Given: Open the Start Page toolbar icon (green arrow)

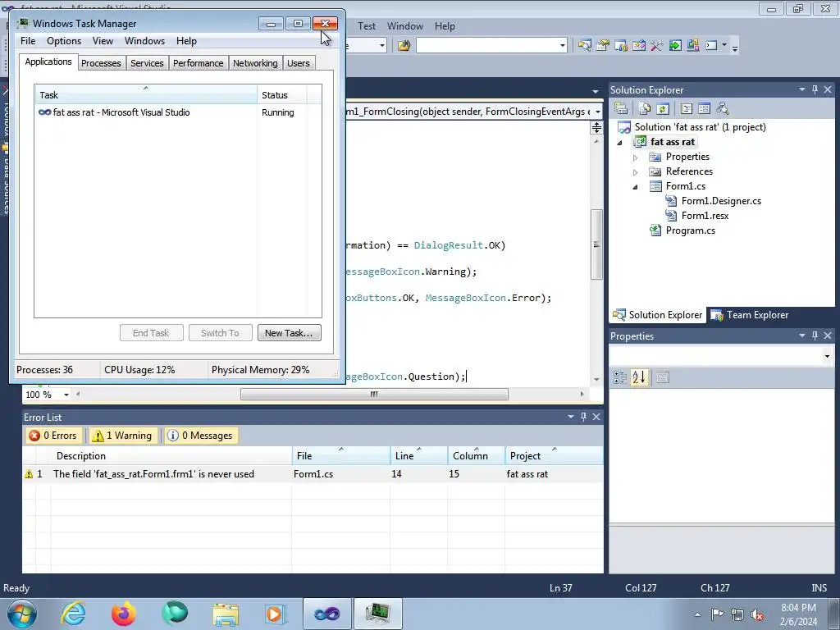Looking at the screenshot, I should (x=675, y=46).
